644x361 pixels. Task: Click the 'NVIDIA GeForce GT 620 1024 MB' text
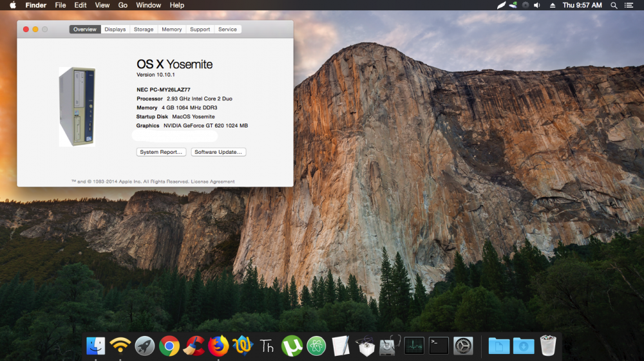206,125
